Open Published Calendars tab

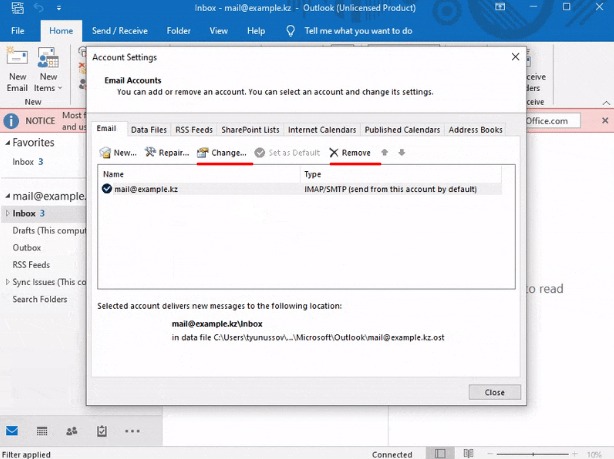402,130
